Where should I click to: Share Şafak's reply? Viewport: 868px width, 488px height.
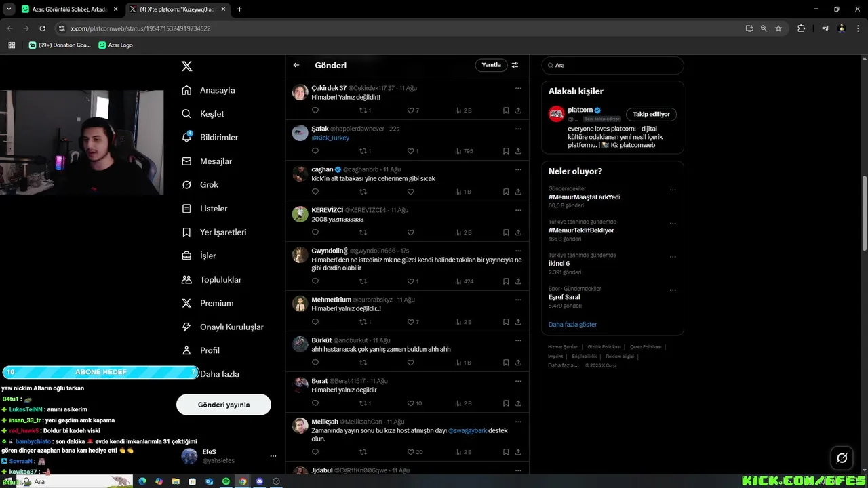coord(518,151)
